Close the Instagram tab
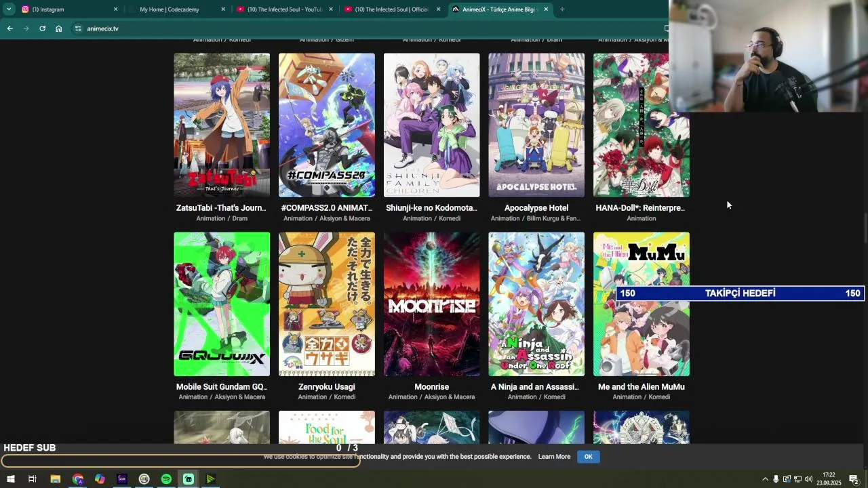 (115, 9)
